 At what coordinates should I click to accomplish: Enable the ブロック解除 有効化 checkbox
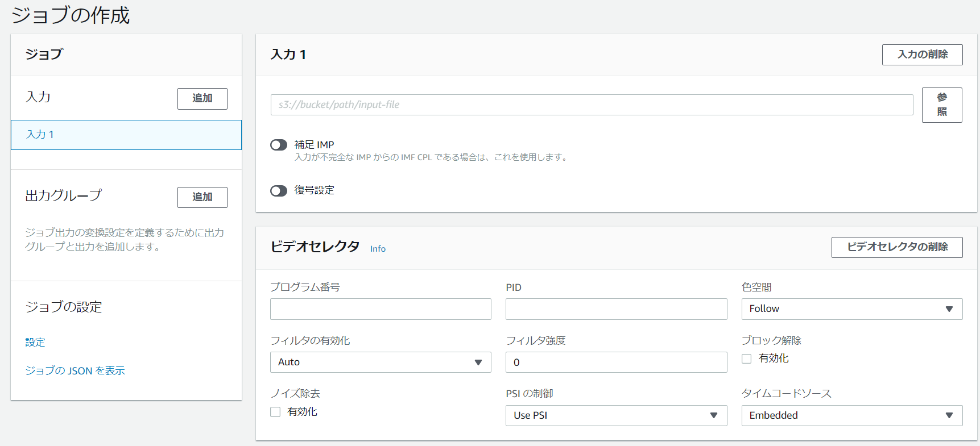pos(747,359)
